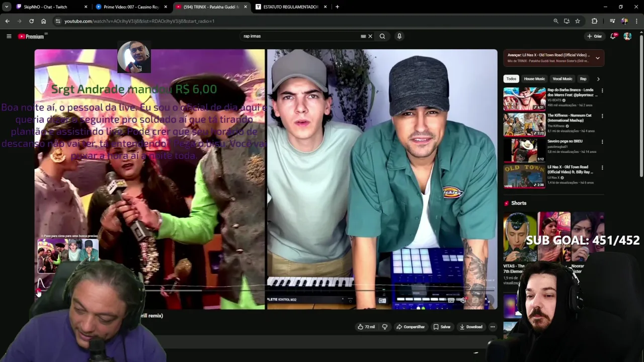Click the rap irmas search field
The width and height of the screenshot is (644, 362).
tap(302, 36)
